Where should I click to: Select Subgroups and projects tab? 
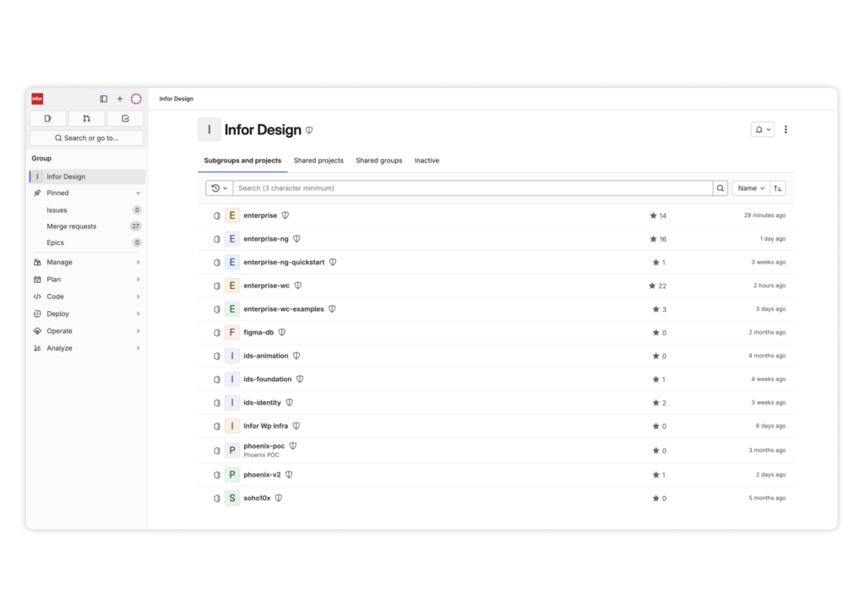242,161
